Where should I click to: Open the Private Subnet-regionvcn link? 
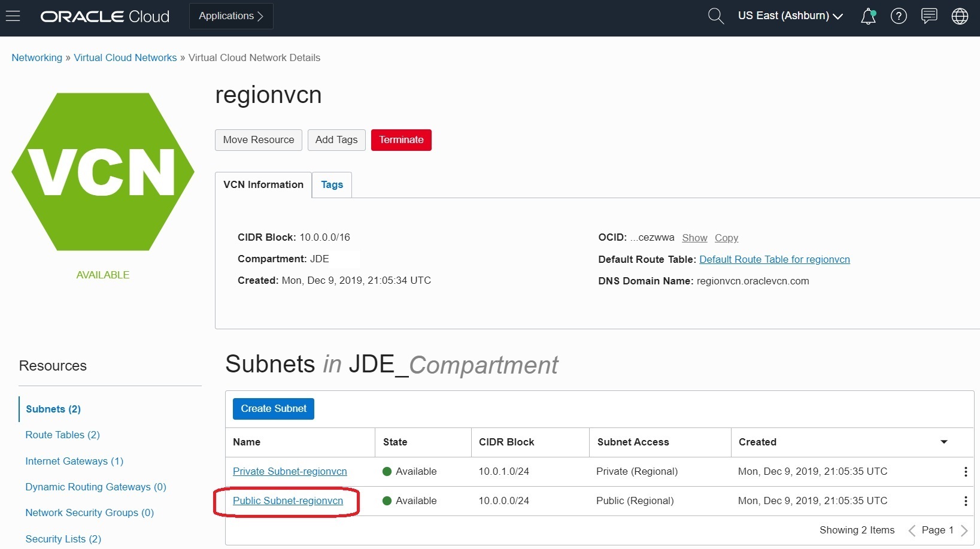pos(290,472)
